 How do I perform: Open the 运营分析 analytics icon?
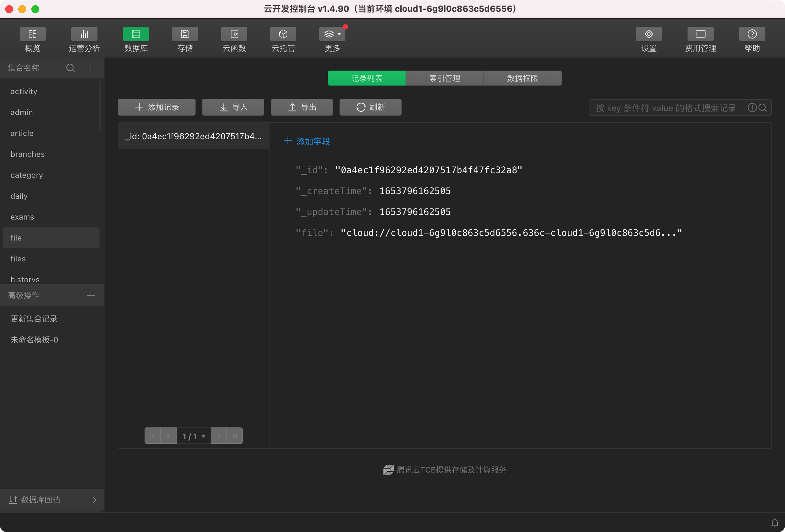pyautogui.click(x=84, y=34)
